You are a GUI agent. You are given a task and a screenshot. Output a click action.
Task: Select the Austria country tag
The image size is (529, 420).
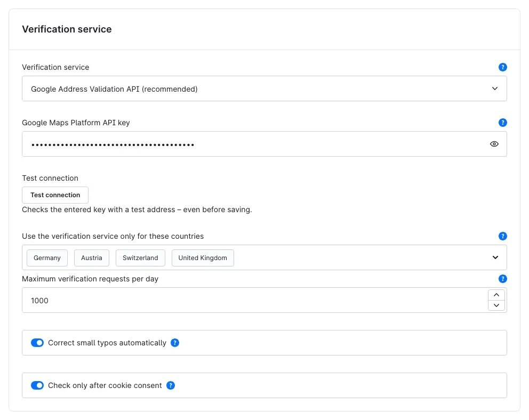click(91, 258)
